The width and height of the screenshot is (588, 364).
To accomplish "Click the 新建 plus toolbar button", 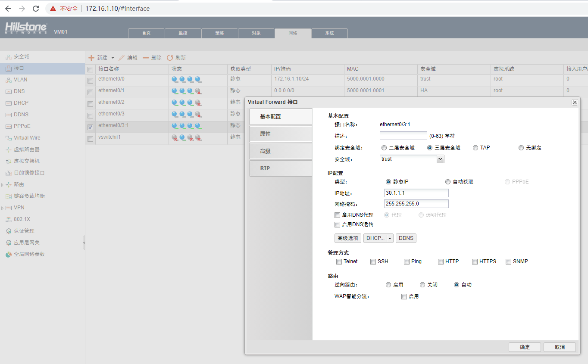I will click(x=98, y=58).
